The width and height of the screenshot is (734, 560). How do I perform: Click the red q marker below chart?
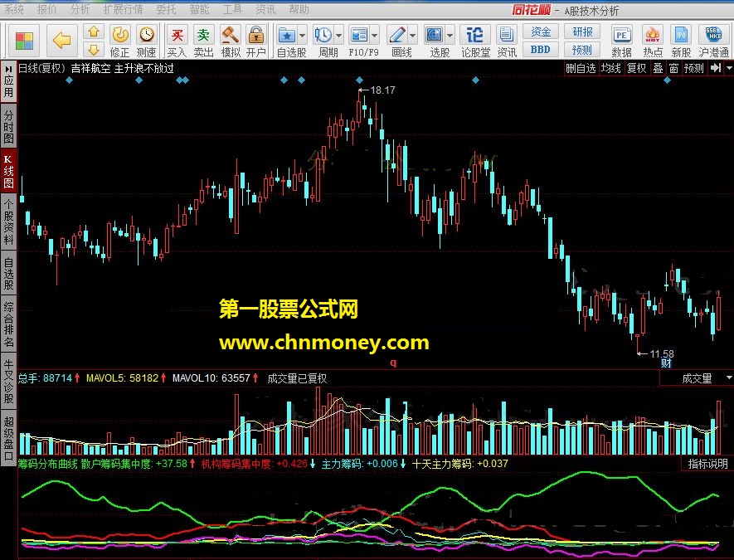point(393,363)
